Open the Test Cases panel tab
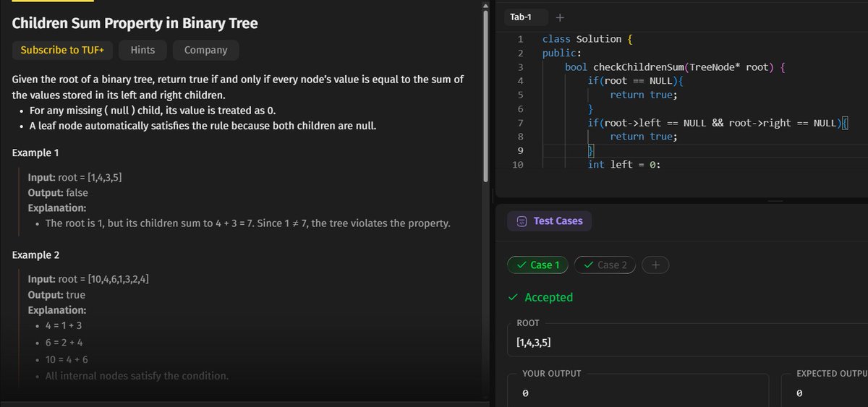 coord(550,221)
